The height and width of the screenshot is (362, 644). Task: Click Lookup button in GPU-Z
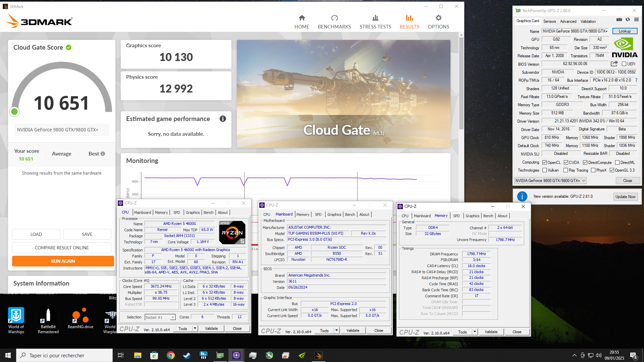point(625,31)
